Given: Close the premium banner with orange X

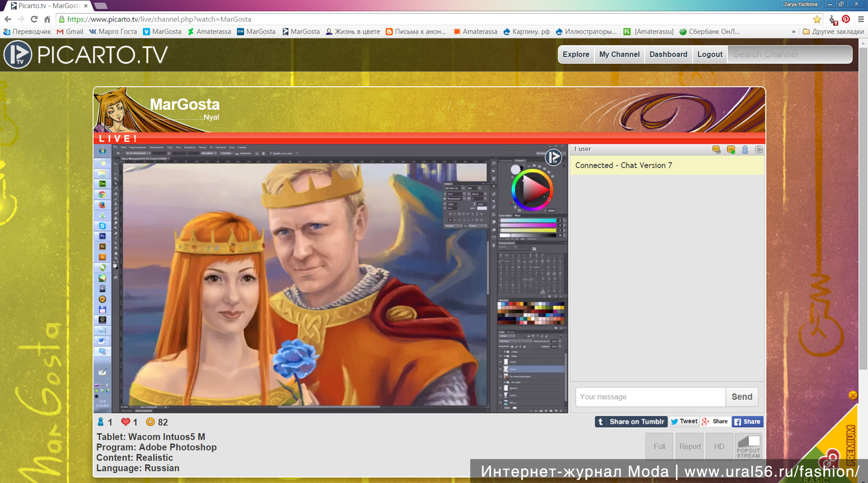Looking at the screenshot, I should [853, 396].
